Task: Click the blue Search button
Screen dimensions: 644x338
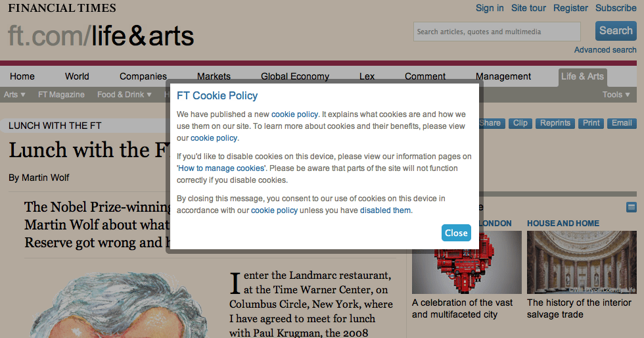Action: 616,31
